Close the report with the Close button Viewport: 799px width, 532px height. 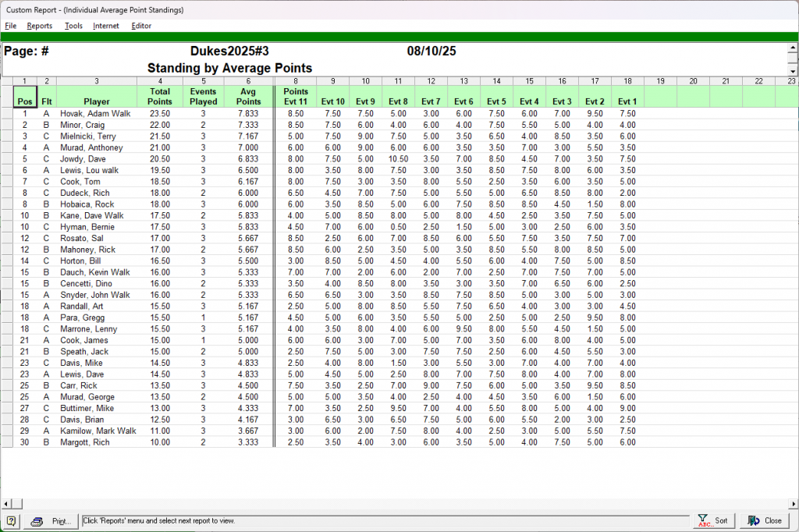(765, 521)
